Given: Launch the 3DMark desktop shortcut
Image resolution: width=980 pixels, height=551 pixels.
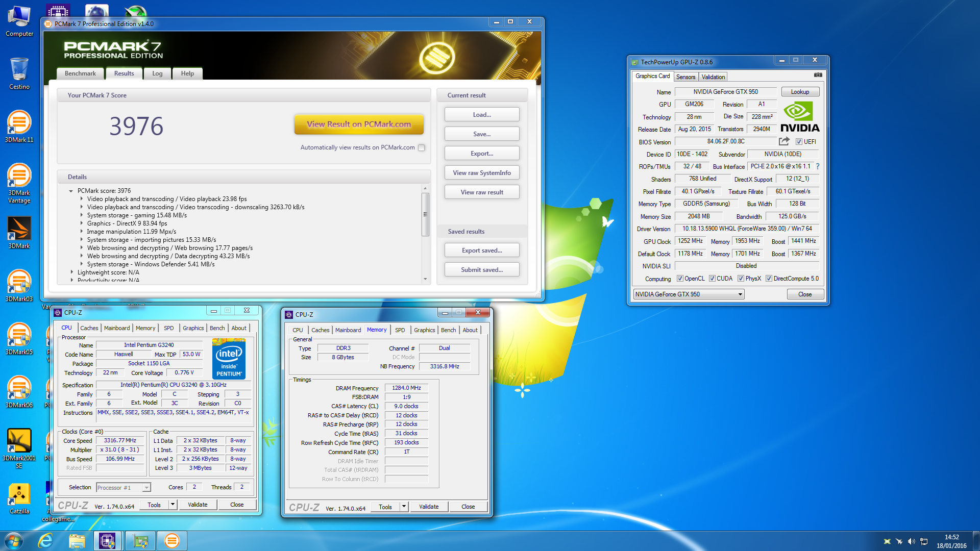Looking at the screenshot, I should [19, 233].
